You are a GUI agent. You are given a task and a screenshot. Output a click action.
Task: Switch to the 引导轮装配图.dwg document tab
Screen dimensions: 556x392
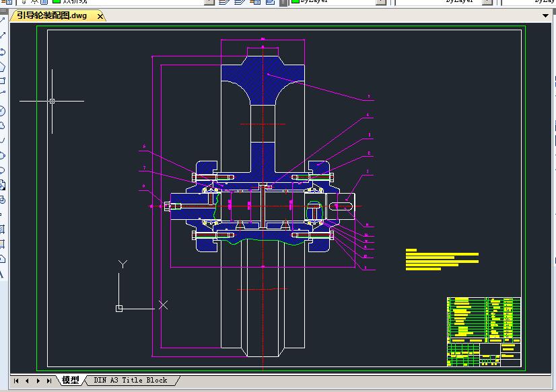tap(52, 15)
